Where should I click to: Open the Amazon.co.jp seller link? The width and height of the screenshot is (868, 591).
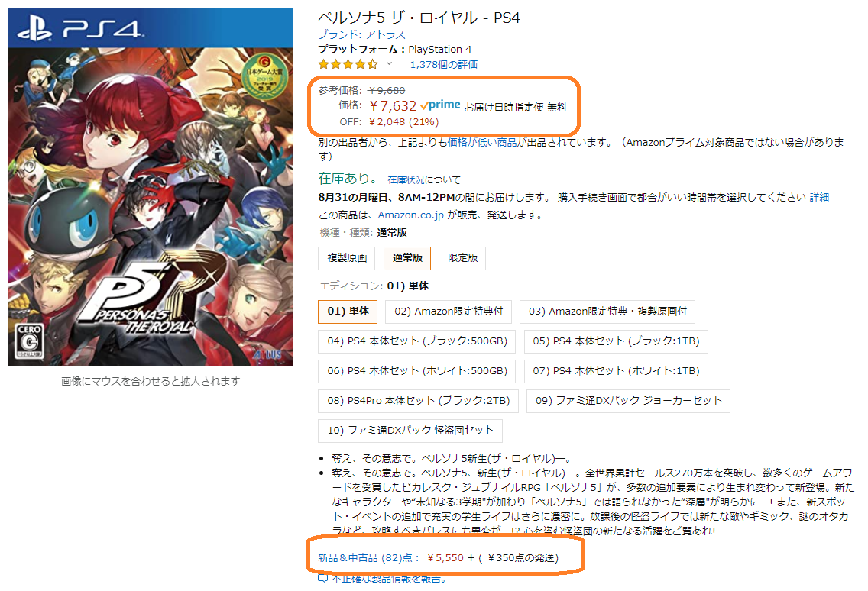click(411, 215)
